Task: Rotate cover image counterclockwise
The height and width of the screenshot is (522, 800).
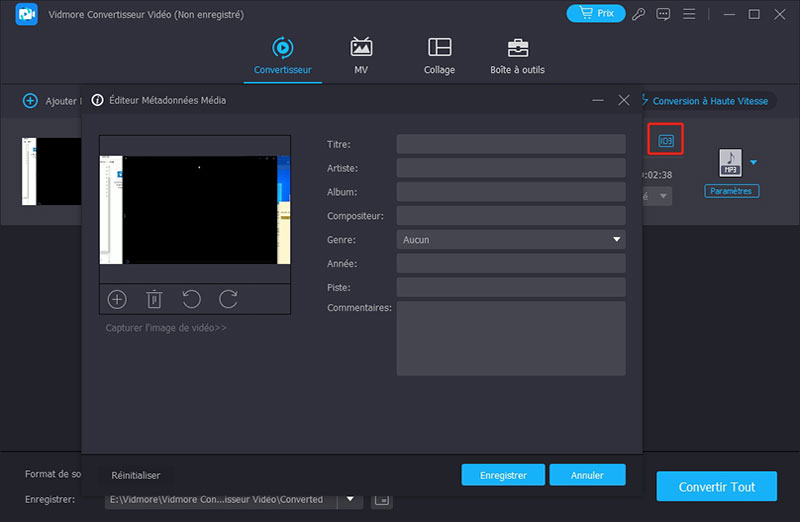Action: coord(191,298)
